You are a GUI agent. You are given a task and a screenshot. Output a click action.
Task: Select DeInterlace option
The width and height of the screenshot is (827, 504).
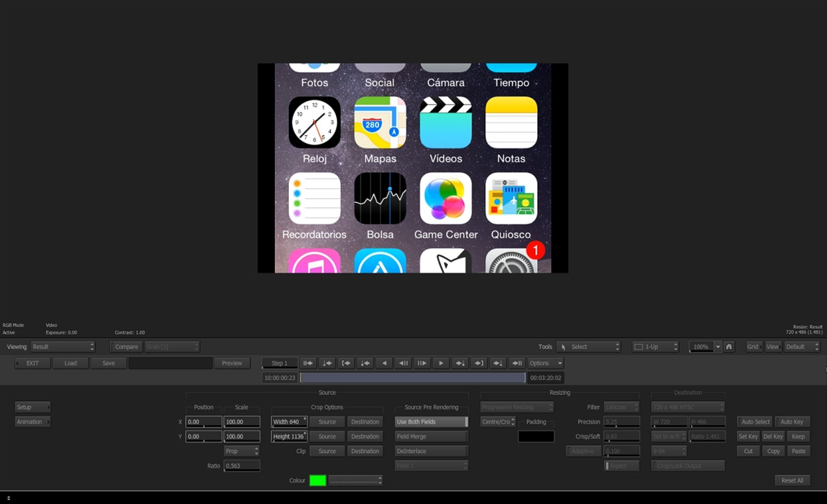431,451
